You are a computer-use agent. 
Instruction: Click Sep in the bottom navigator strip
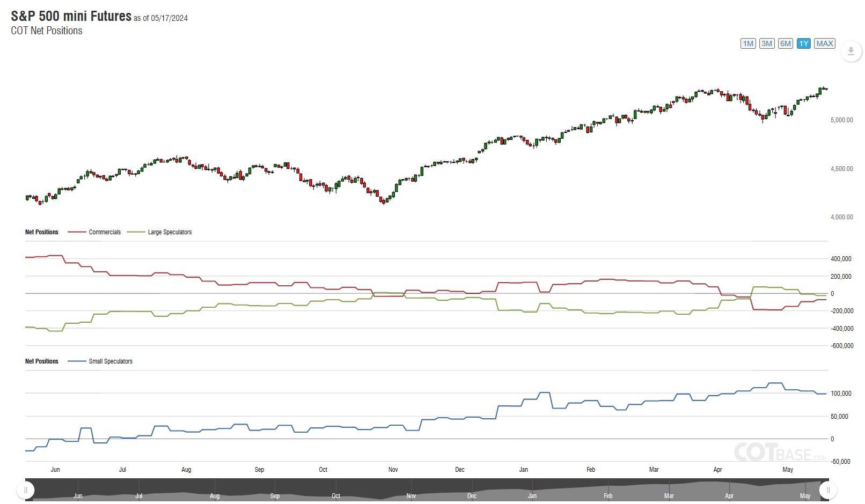(275, 496)
